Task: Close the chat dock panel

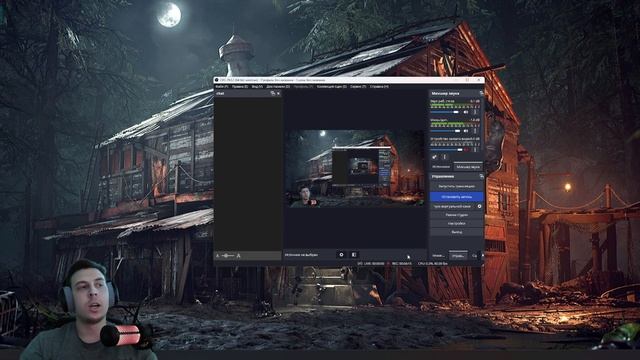Action: coord(278,93)
